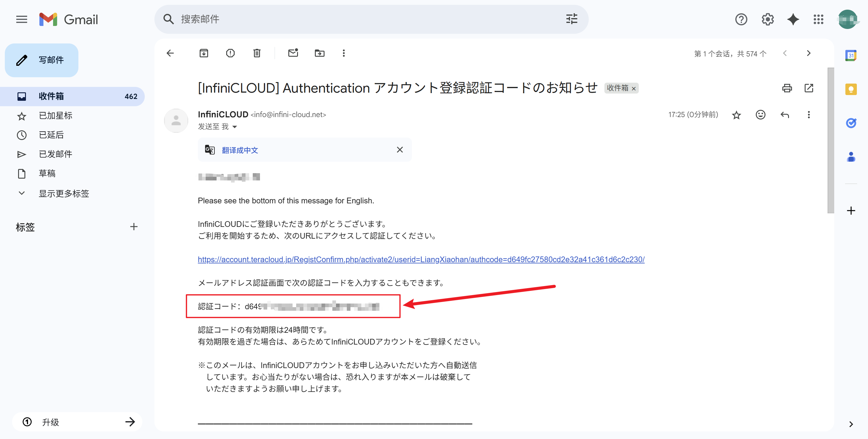Screen dimensions: 868x439
Task: Star this InfiniCLOUD message
Action: click(x=737, y=115)
